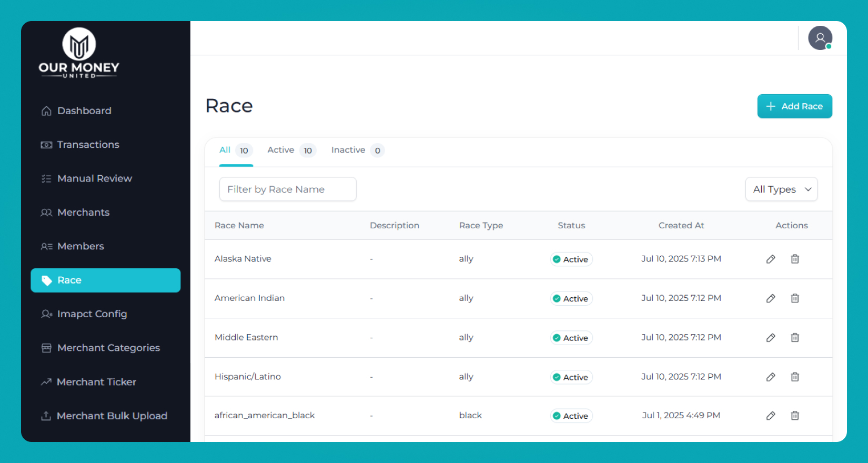Click the Add Race button
868x463 pixels.
[794, 106]
